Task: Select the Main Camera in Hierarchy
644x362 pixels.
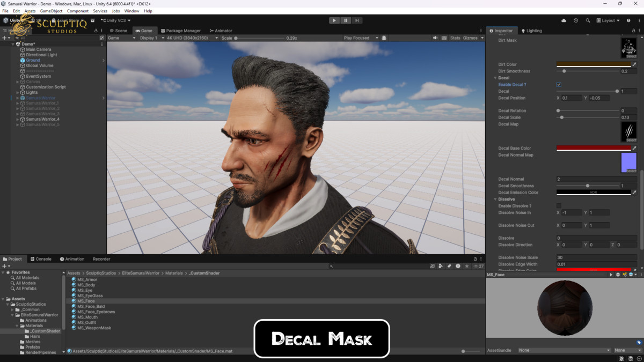Action: pos(39,49)
